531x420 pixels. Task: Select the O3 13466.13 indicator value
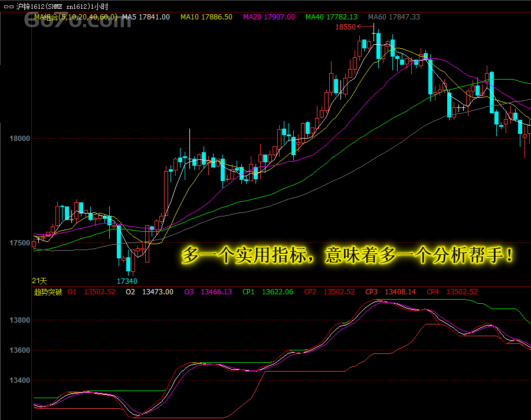pos(208,292)
